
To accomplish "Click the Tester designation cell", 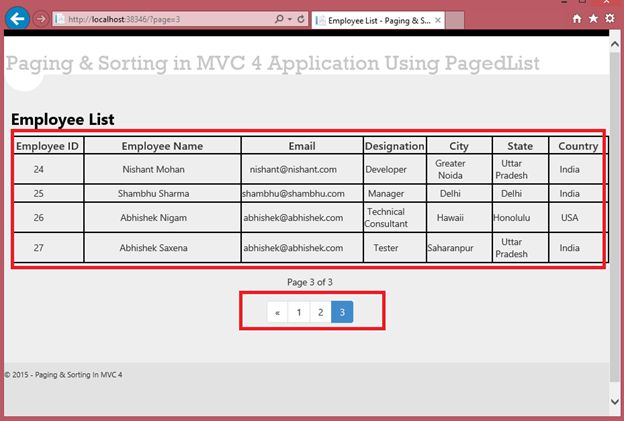I will click(386, 248).
